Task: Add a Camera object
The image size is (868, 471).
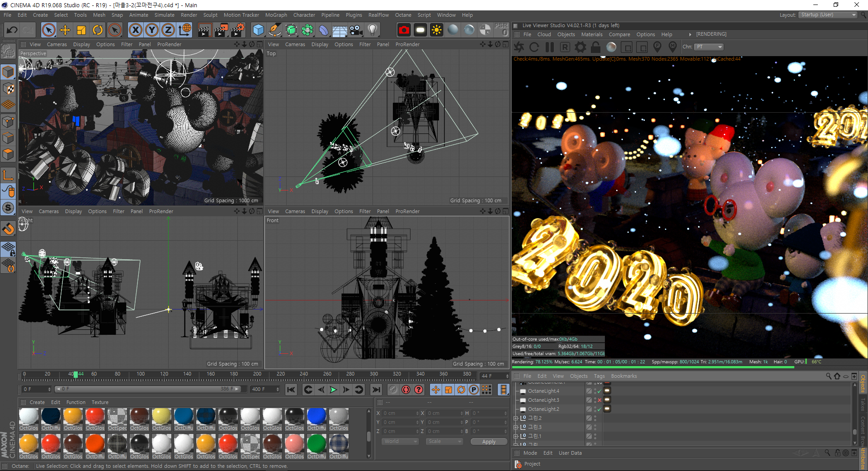Action: click(x=356, y=30)
